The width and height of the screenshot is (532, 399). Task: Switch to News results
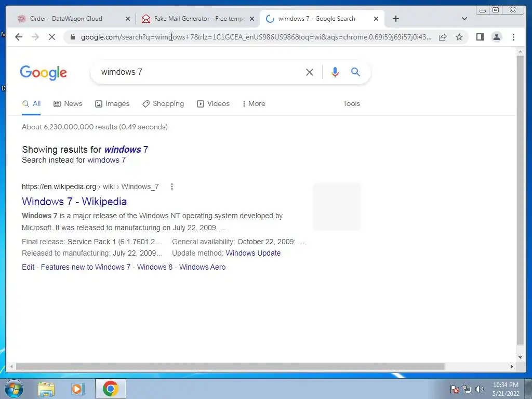[68, 104]
